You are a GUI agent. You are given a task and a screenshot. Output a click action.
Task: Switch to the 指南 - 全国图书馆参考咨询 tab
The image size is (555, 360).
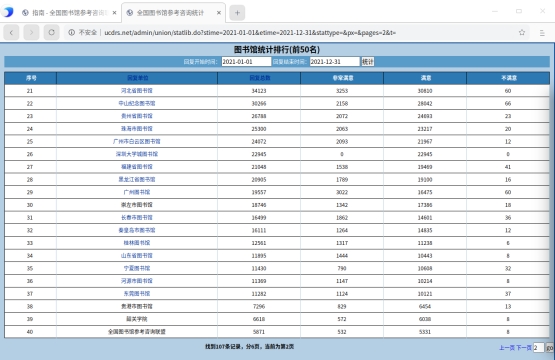coord(69,13)
